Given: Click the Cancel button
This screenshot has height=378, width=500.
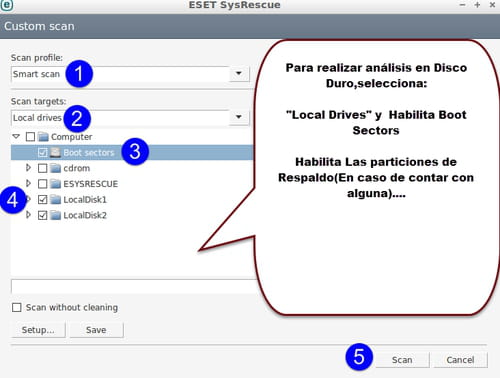Looking at the screenshot, I should pyautogui.click(x=460, y=360).
